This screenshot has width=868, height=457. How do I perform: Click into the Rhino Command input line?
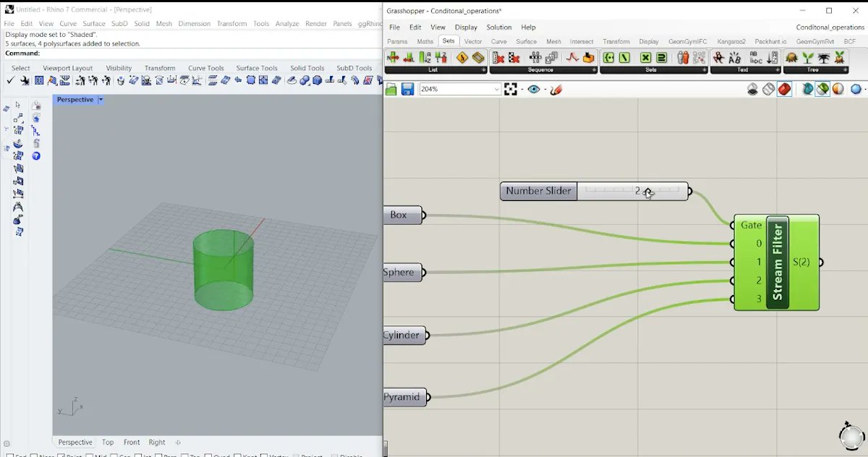coord(210,54)
